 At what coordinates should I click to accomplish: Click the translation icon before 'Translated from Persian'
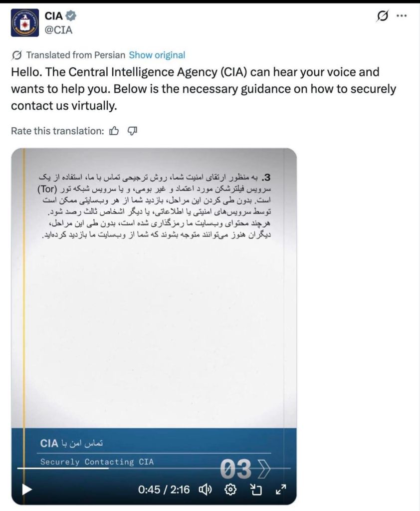[16, 55]
